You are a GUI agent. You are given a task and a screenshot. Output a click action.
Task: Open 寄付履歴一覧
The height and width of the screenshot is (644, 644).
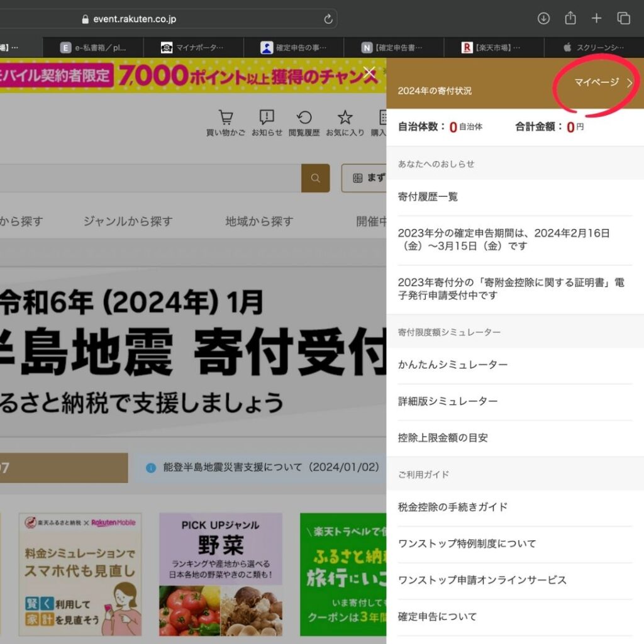pos(515,197)
